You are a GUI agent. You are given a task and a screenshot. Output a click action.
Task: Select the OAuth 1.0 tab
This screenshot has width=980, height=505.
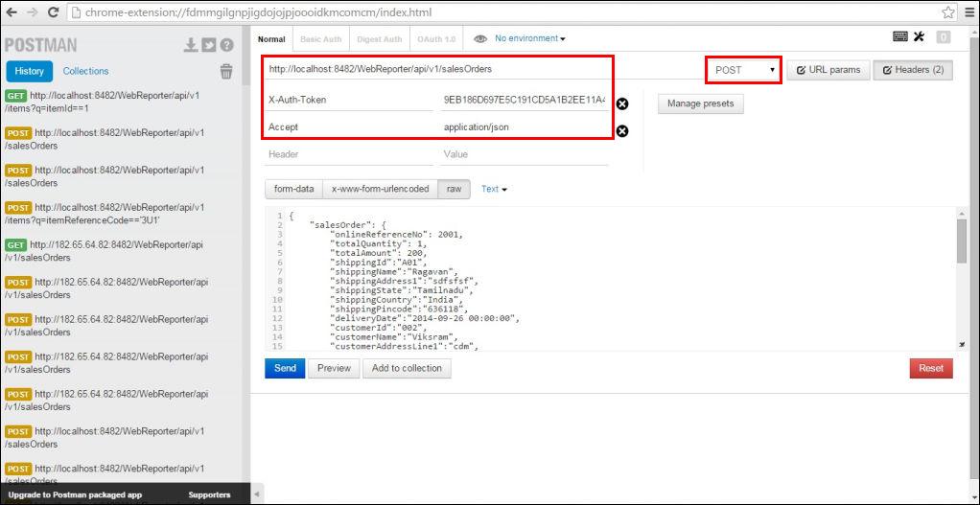436,38
